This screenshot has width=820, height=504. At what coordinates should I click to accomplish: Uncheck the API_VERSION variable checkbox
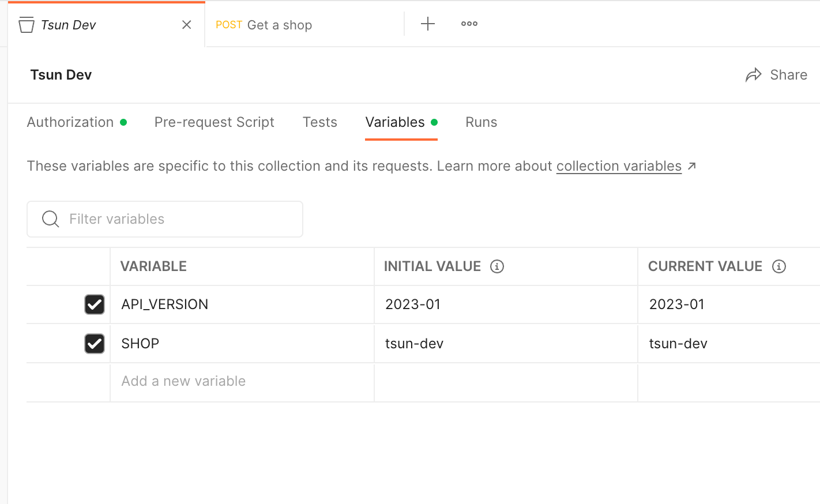point(95,304)
